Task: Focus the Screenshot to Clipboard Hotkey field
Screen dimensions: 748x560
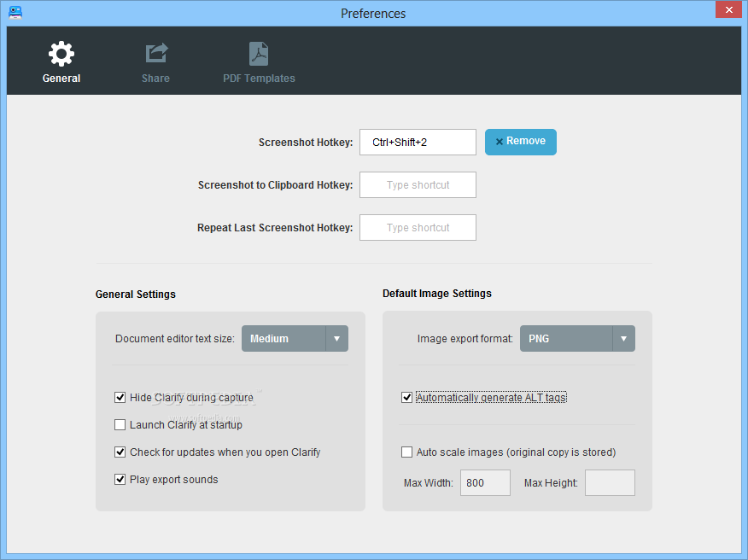Action: [418, 184]
